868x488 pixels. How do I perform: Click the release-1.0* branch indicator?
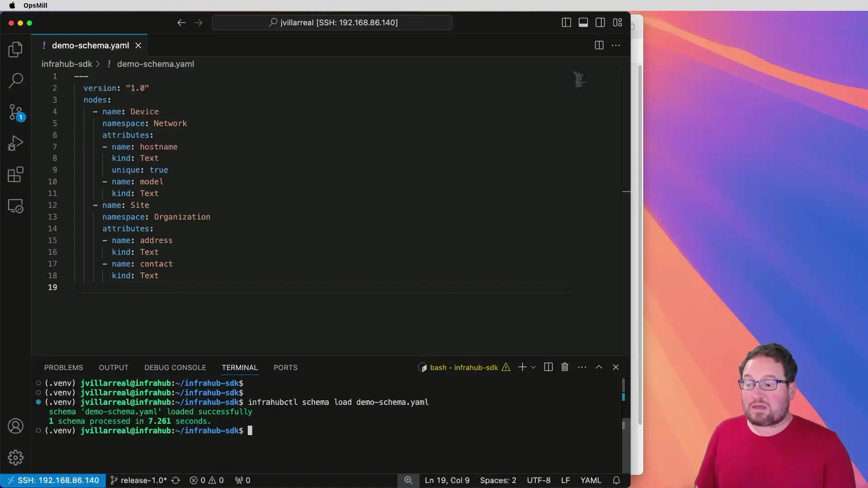[138, 480]
